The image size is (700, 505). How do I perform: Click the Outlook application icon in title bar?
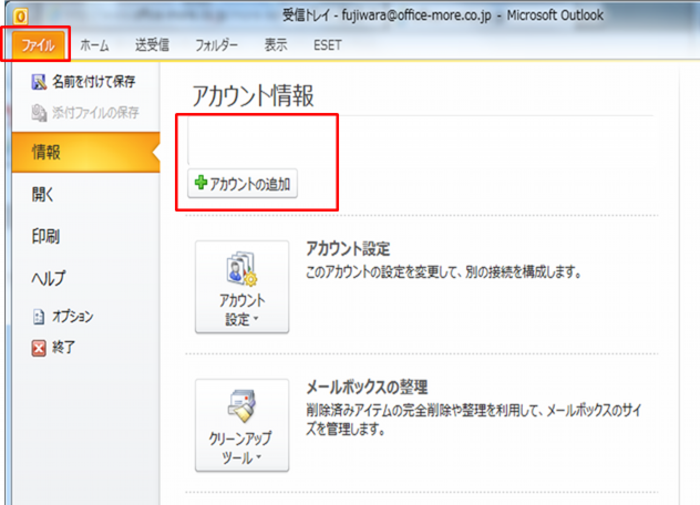(20, 17)
